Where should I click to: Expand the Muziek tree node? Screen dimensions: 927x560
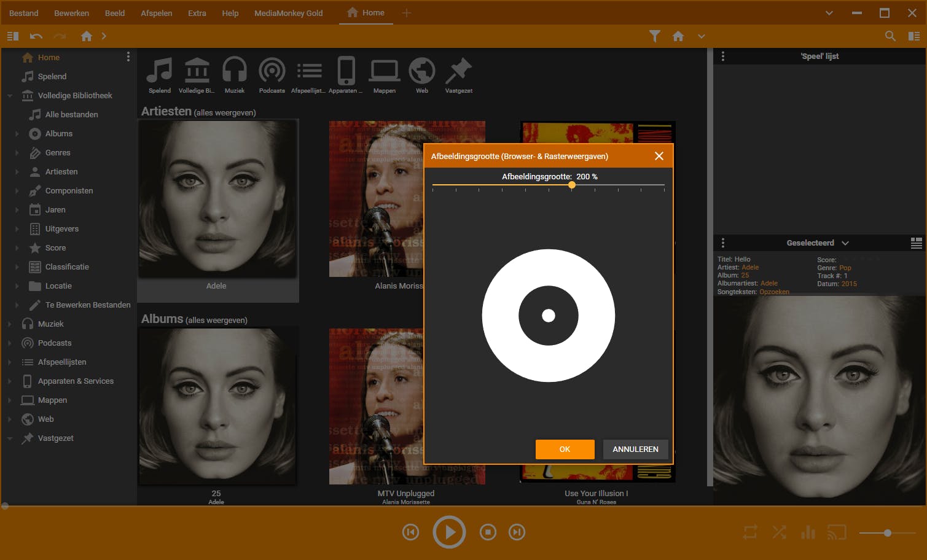10,324
